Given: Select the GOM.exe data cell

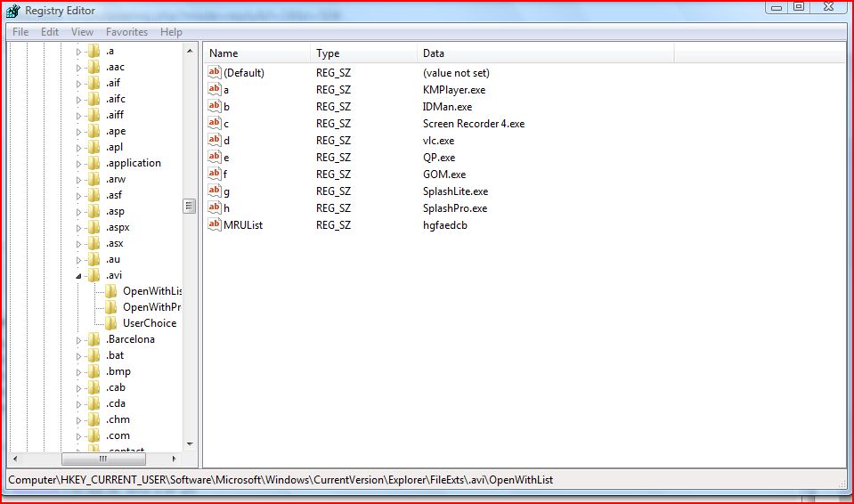Looking at the screenshot, I should pyautogui.click(x=444, y=175).
